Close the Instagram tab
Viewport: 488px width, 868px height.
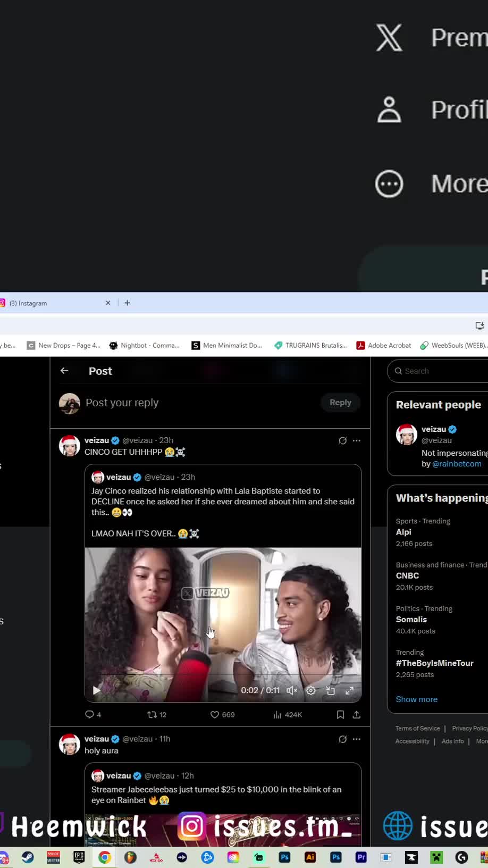click(108, 303)
